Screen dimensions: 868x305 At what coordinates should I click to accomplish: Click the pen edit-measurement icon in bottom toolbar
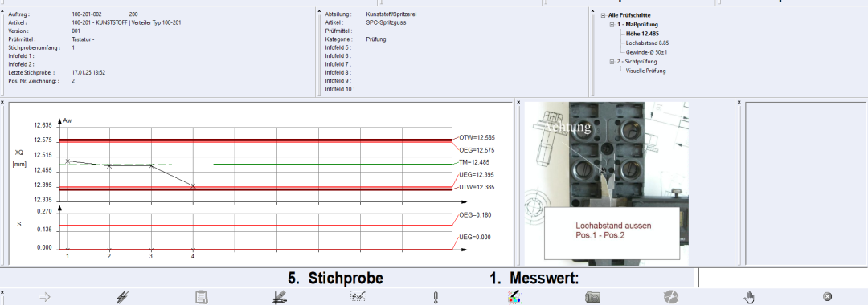[x=280, y=297]
